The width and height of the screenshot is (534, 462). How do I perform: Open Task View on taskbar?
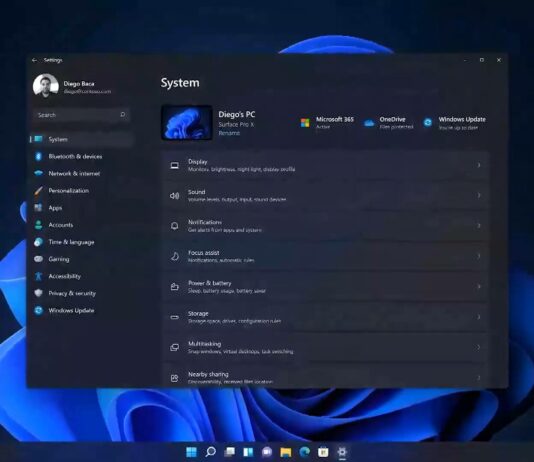(x=230, y=452)
